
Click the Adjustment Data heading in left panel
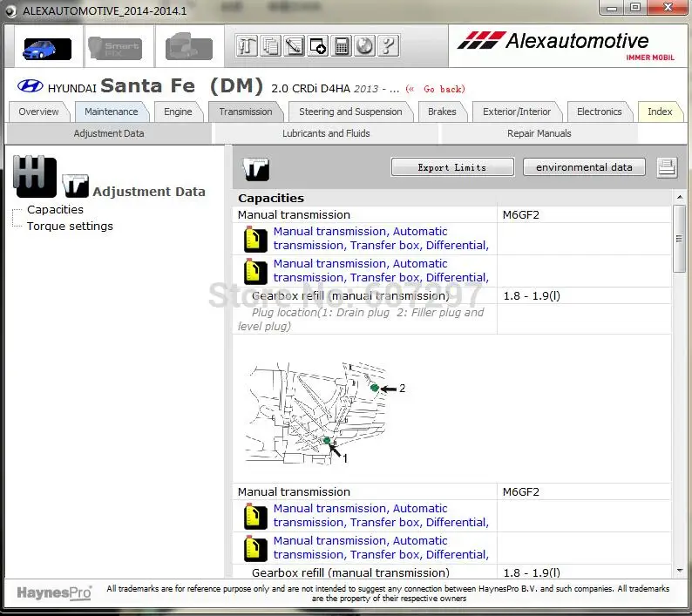(x=149, y=192)
